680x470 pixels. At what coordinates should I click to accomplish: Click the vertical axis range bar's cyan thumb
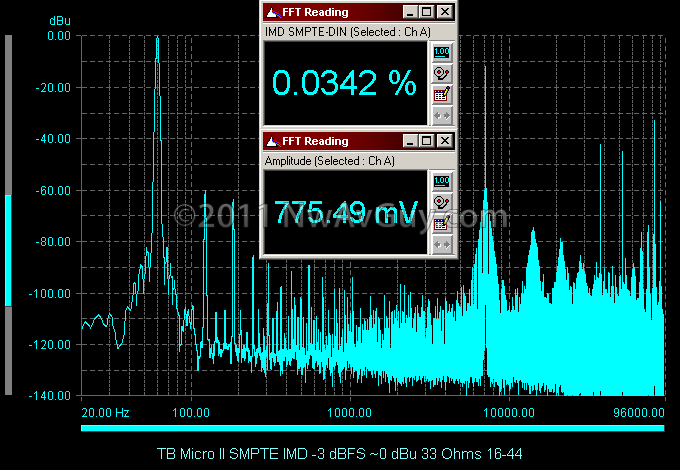pos(8,251)
